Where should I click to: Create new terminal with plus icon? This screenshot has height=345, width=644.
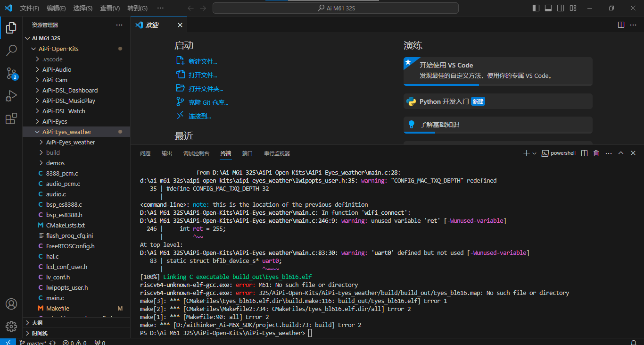pyautogui.click(x=527, y=153)
